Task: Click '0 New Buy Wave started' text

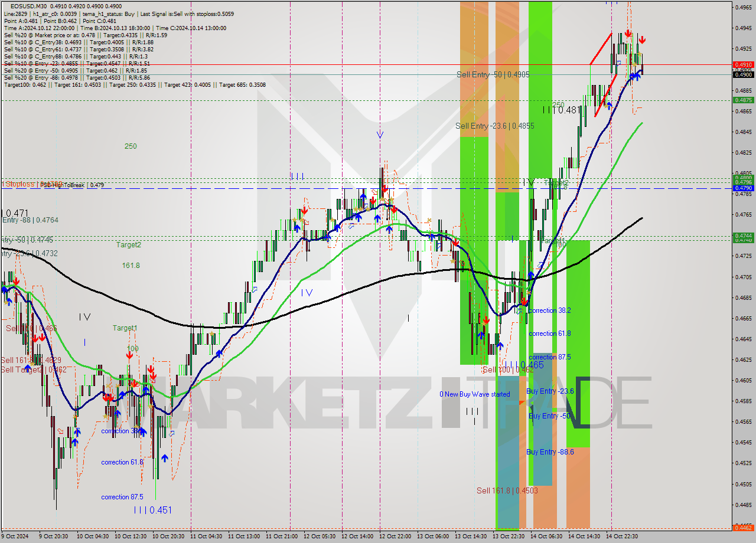Action: (x=474, y=394)
